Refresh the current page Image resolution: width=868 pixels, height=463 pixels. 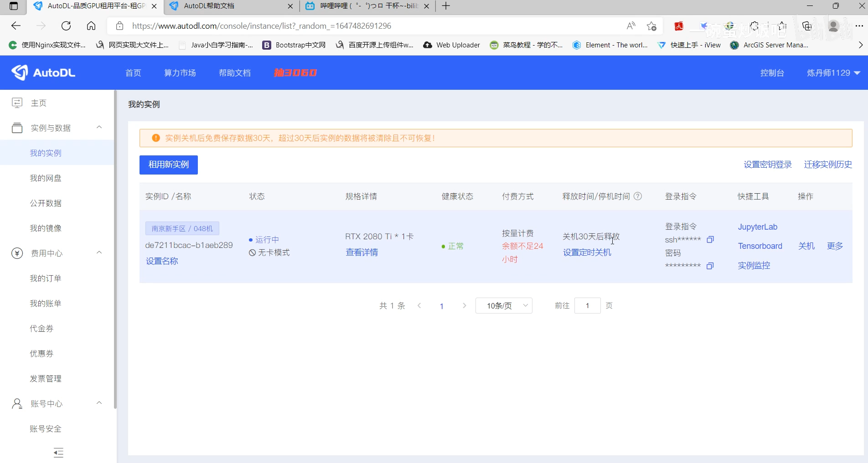point(66,26)
